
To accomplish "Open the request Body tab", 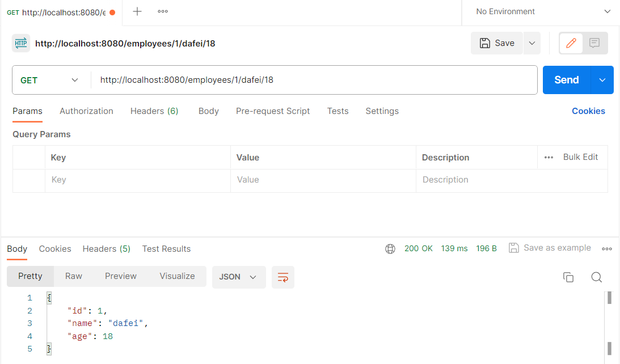I will tap(208, 111).
